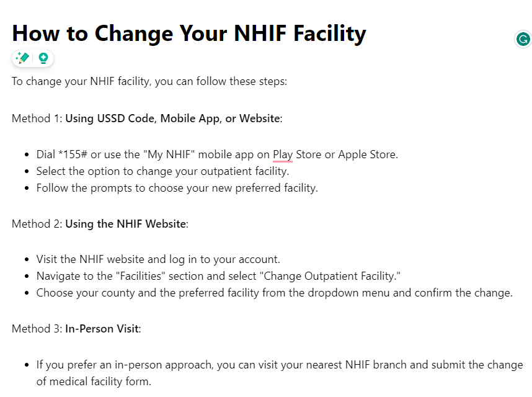Screen dimensions: 532x397
Task: Select the improve-writing pencil tool
Action: click(x=22, y=58)
